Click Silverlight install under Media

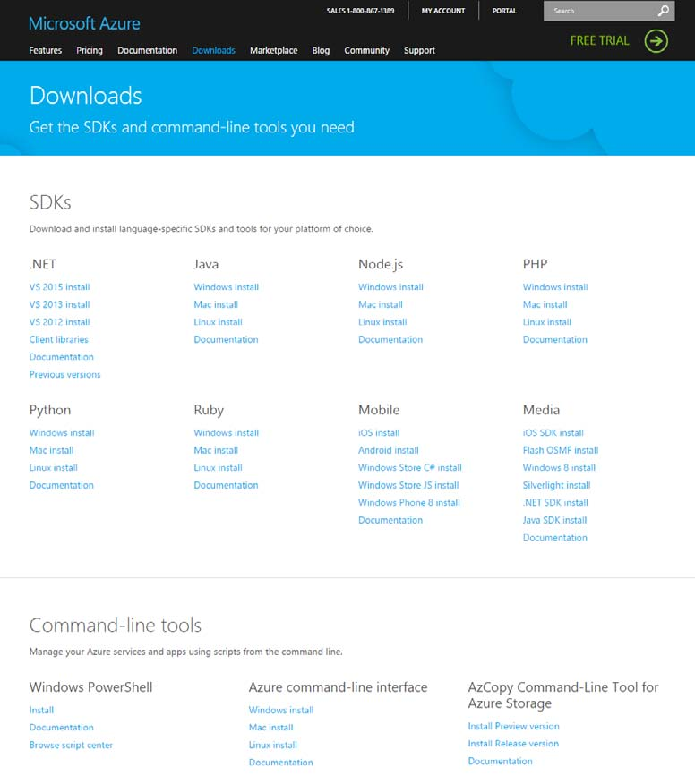(x=556, y=486)
